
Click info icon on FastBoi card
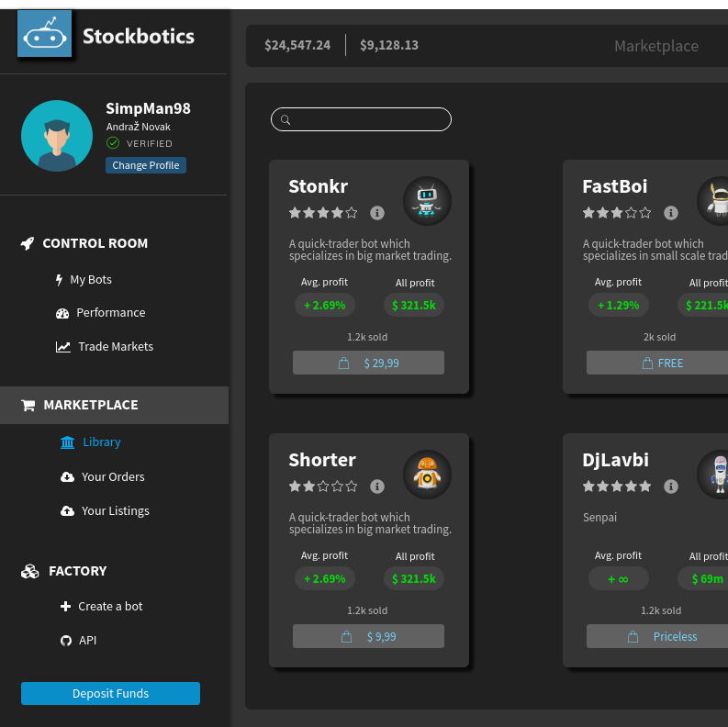(x=670, y=213)
